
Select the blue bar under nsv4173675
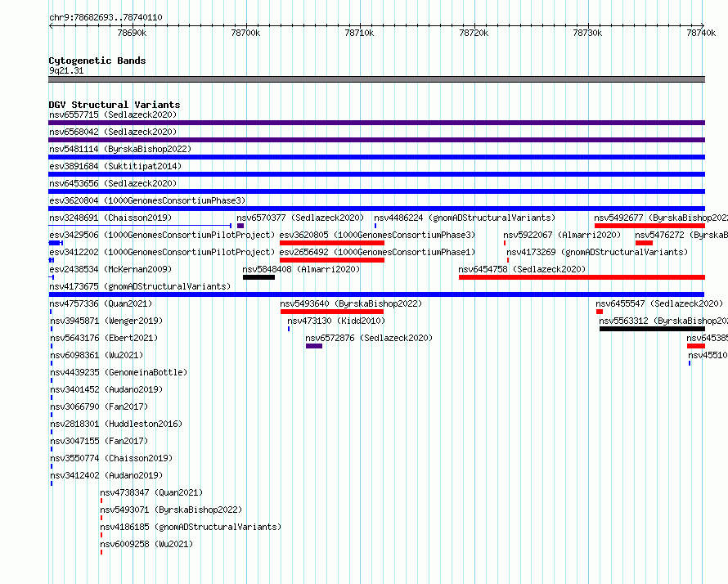[x=376, y=294]
